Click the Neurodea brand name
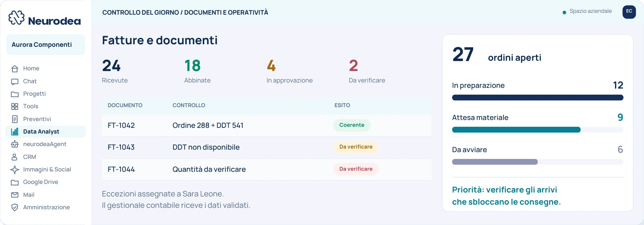This screenshot has width=644, height=225. point(54,21)
